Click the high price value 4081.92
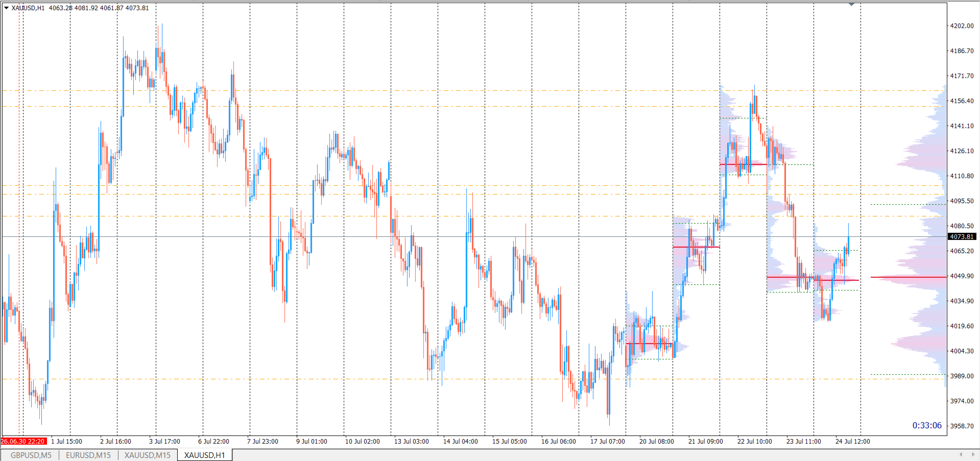980x461 pixels. [x=86, y=8]
